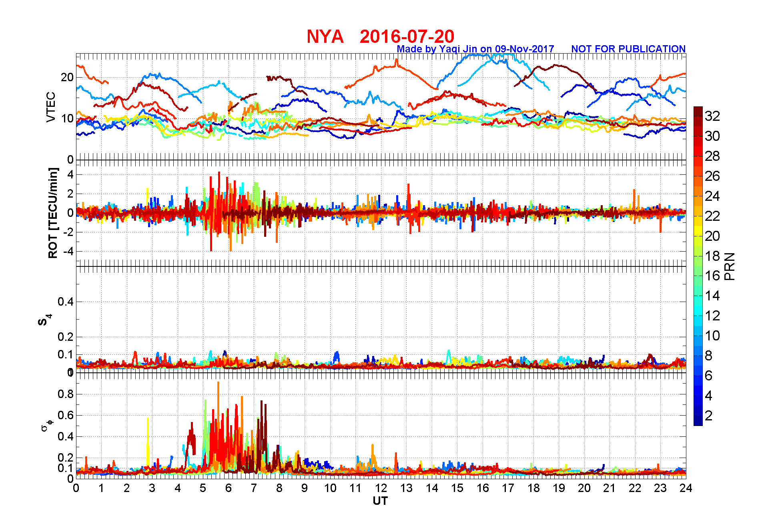
Task: Click the colorbar tick label 32
Action: pos(712,116)
